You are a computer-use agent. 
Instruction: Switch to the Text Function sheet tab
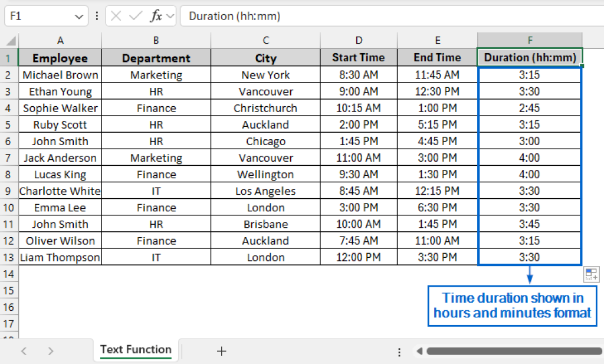[136, 349]
